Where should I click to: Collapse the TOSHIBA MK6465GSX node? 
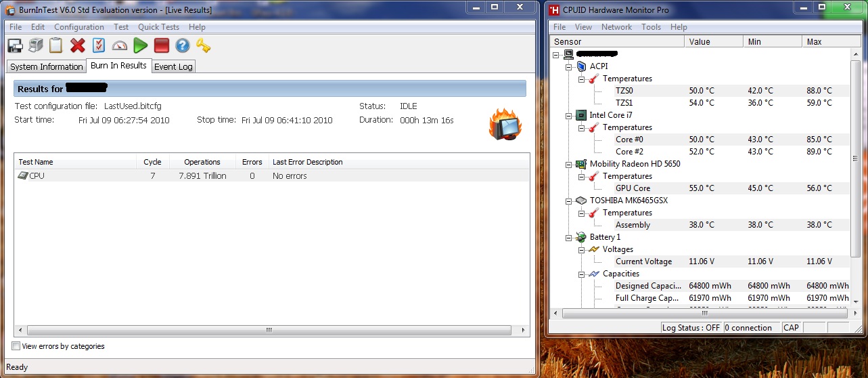[x=569, y=201]
